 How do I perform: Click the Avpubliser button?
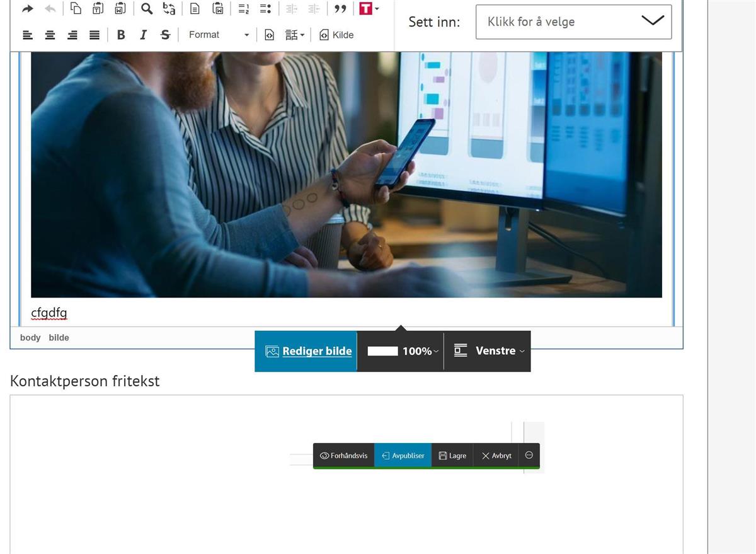[x=403, y=456]
